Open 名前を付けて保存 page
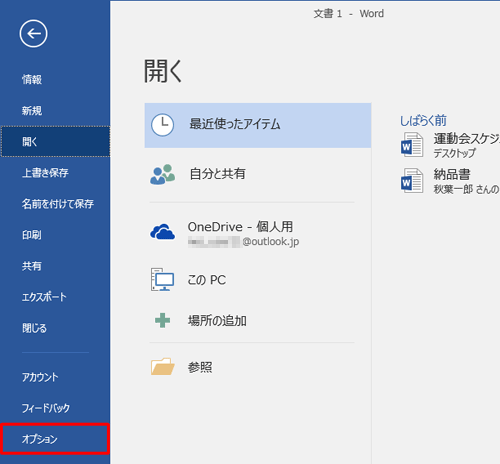500x464 pixels. 55,204
